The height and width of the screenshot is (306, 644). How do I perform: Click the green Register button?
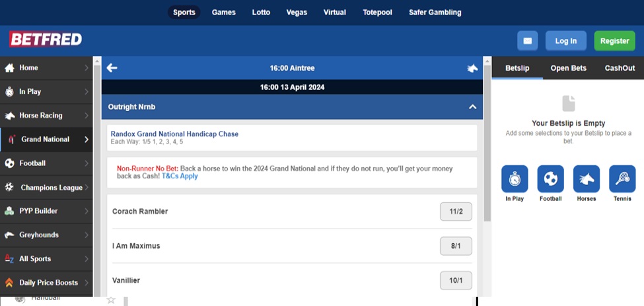[x=614, y=41]
